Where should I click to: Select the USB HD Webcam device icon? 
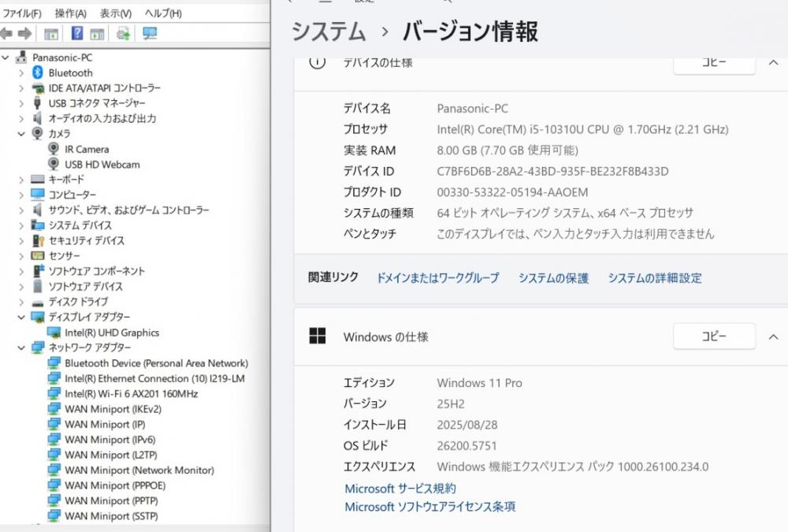(54, 164)
